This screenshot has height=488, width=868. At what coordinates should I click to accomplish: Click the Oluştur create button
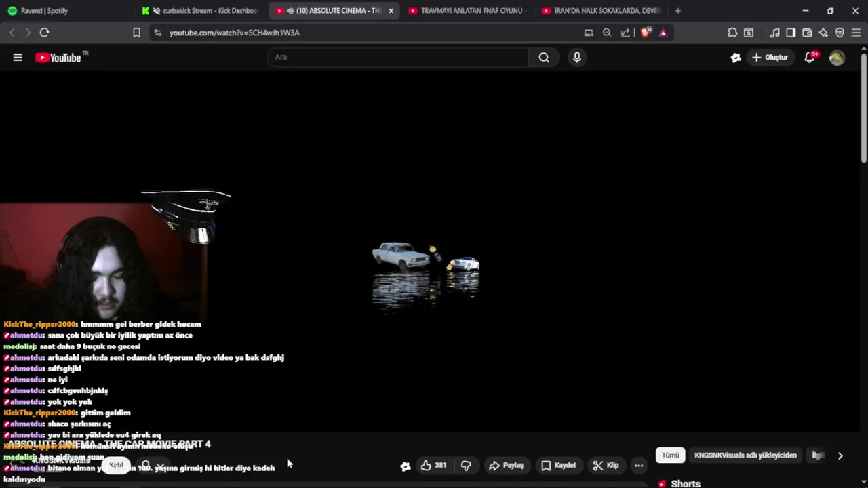770,58
